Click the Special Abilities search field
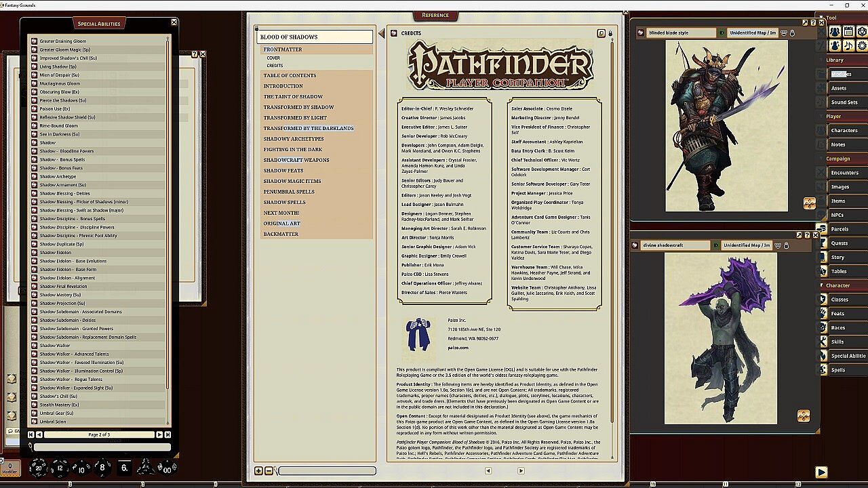This screenshot has height=488, width=868. point(102,447)
